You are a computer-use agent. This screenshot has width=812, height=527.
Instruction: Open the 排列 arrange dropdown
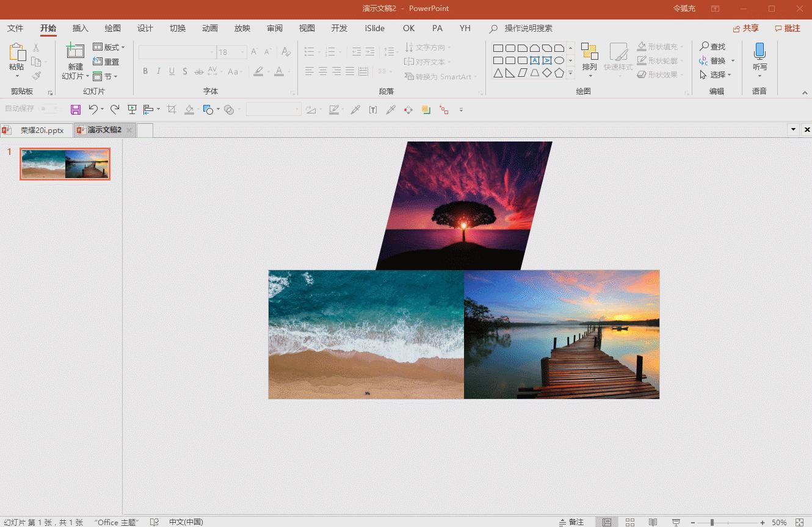(589, 59)
